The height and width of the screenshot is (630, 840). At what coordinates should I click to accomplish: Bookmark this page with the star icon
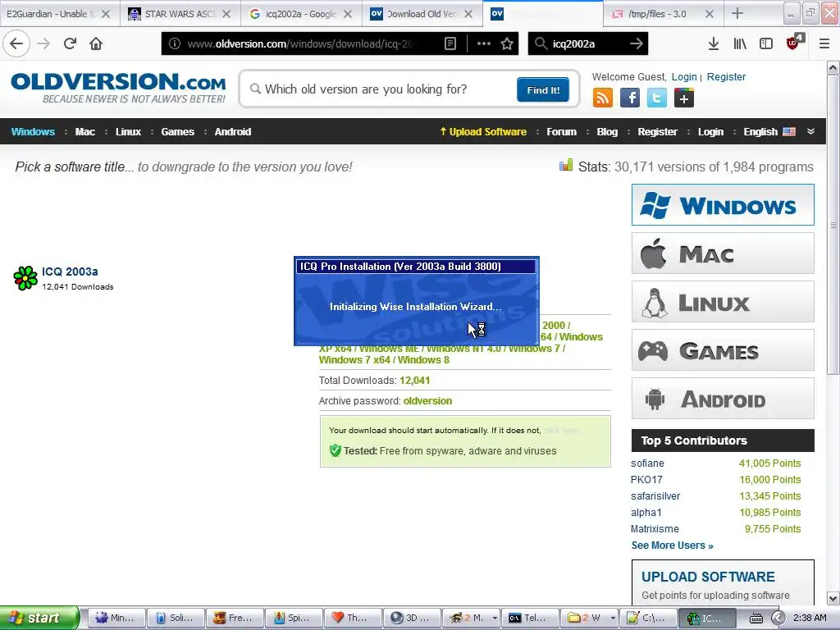point(507,43)
